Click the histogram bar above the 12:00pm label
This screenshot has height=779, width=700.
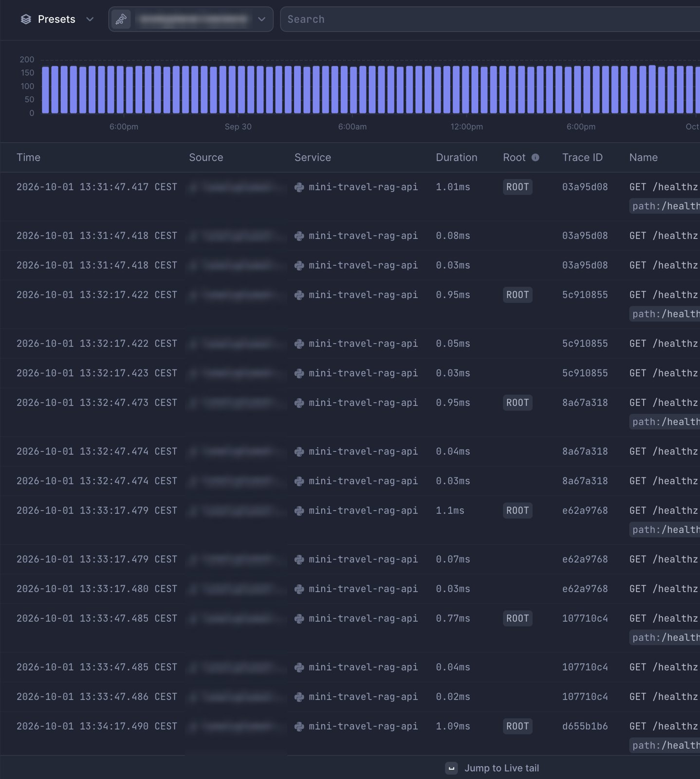(x=465, y=90)
